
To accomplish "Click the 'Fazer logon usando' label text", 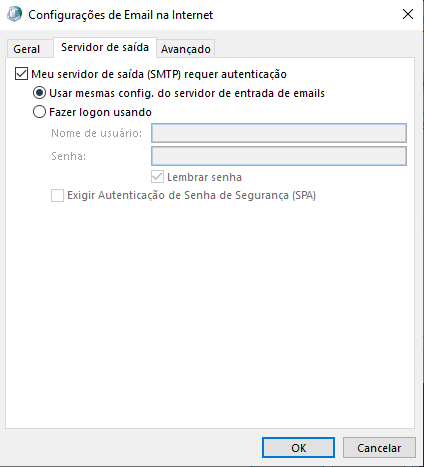I will (100, 112).
